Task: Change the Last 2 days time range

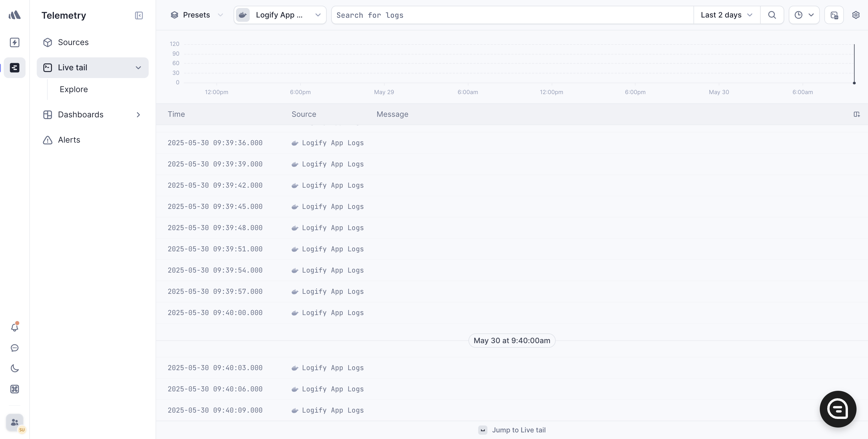Action: point(726,15)
